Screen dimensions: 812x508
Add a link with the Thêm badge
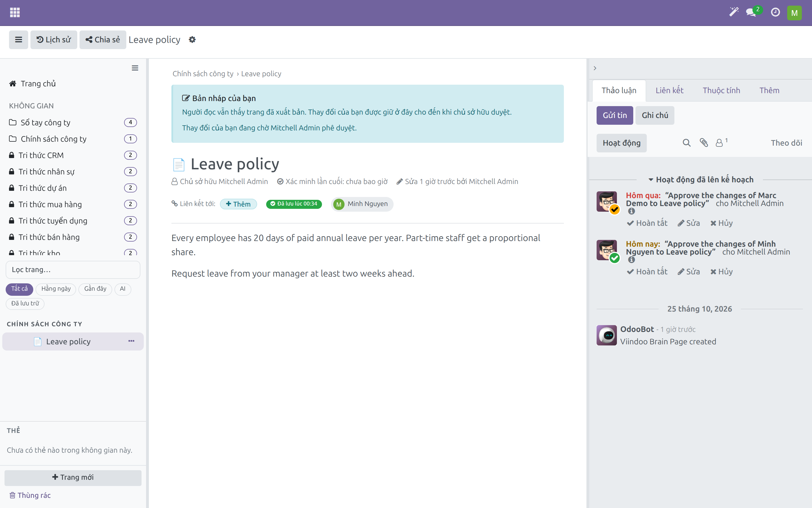238,204
